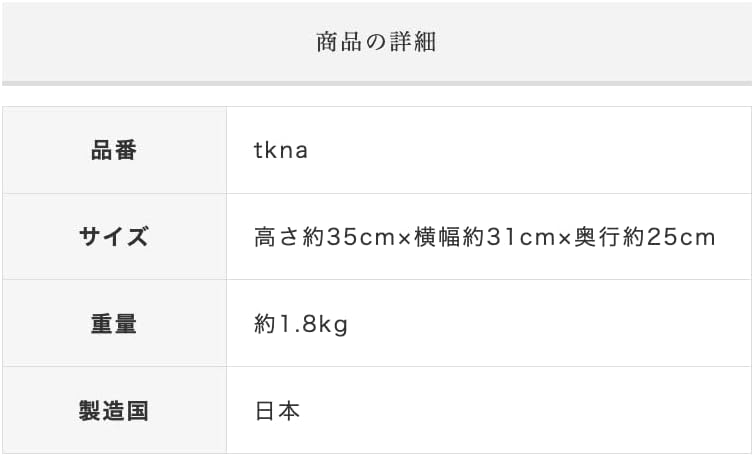Select the 品番 label cell

point(114,150)
